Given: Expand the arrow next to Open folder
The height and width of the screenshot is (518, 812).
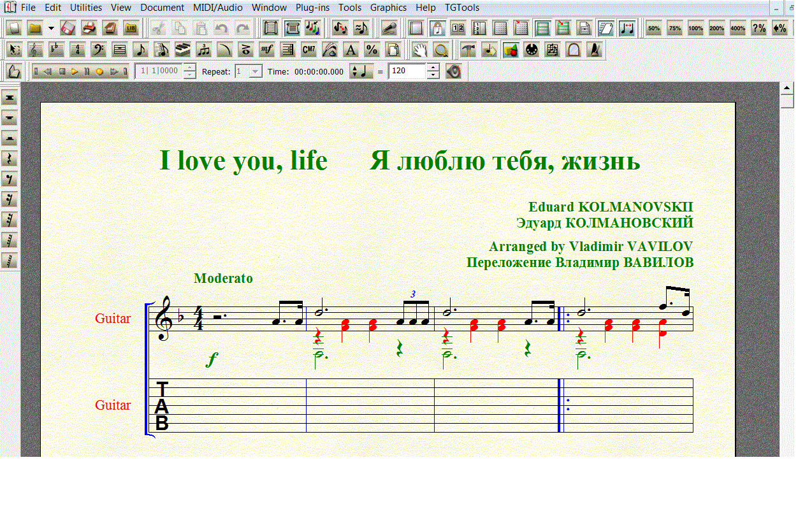Looking at the screenshot, I should tap(51, 28).
